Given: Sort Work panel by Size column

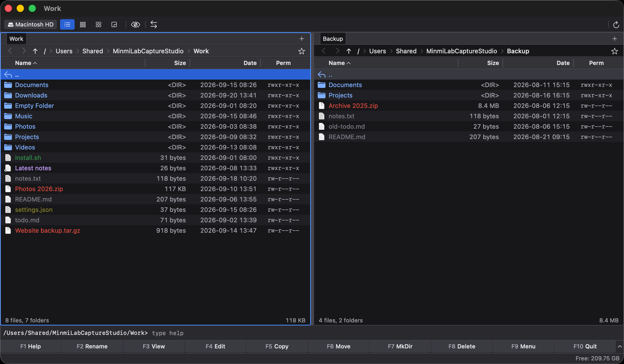Looking at the screenshot, I should (180, 63).
